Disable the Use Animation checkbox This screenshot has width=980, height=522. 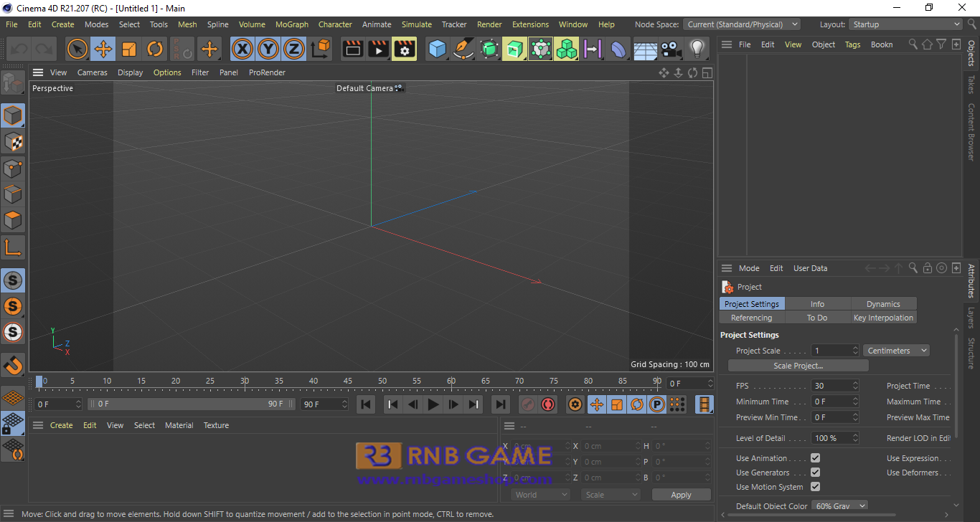815,457
